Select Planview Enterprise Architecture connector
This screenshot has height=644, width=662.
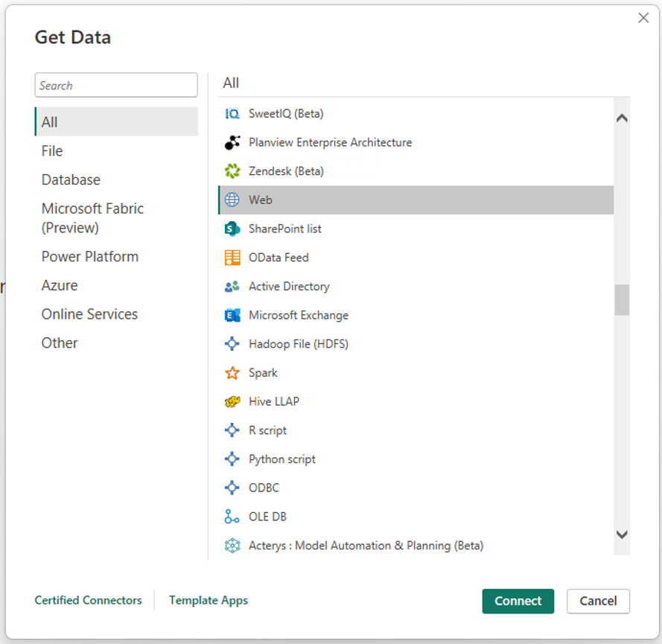416,143
